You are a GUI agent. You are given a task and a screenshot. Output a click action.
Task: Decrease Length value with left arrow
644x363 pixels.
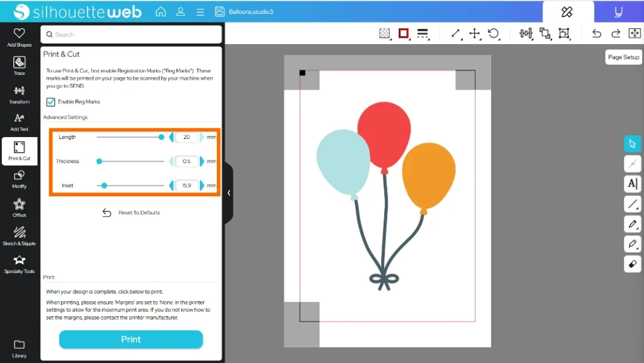[x=172, y=137]
